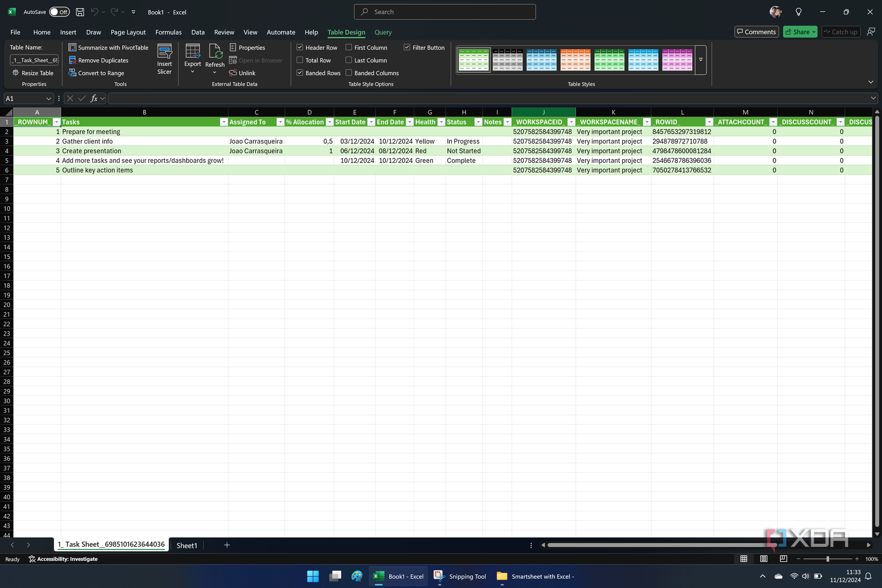This screenshot has width=882, height=588.
Task: Open the Formulas ribbon tab
Action: pos(168,32)
